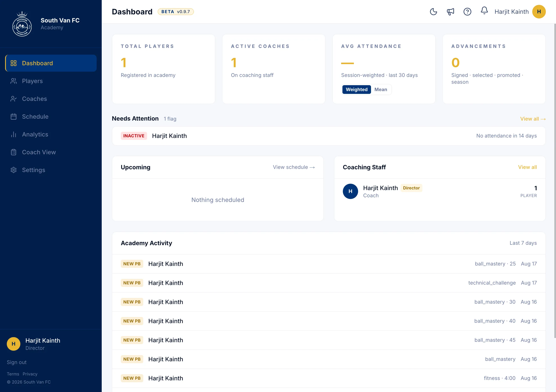Screen dimensions: 556x392
Task: Click the 'ball_mastery · 30' activity row
Action: click(329, 302)
